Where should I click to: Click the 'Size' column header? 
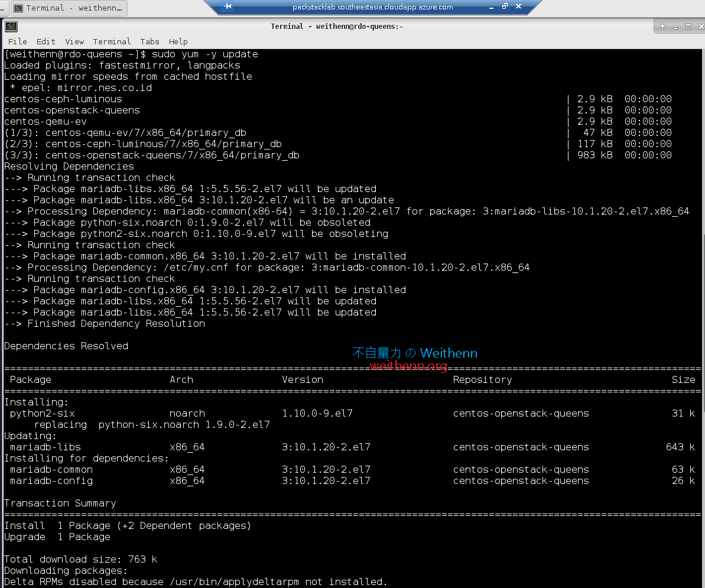coord(683,380)
